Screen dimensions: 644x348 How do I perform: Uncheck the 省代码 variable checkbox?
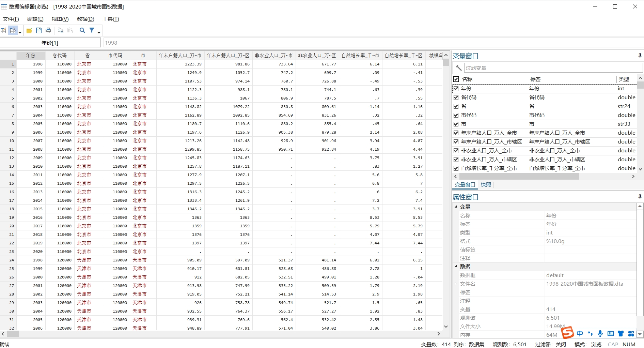point(456,97)
